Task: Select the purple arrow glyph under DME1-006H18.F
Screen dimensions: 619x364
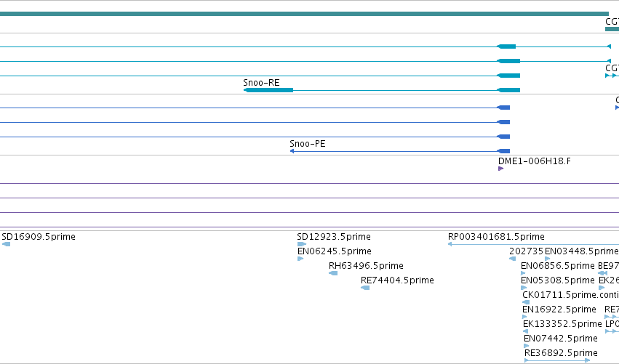Action: pos(500,169)
